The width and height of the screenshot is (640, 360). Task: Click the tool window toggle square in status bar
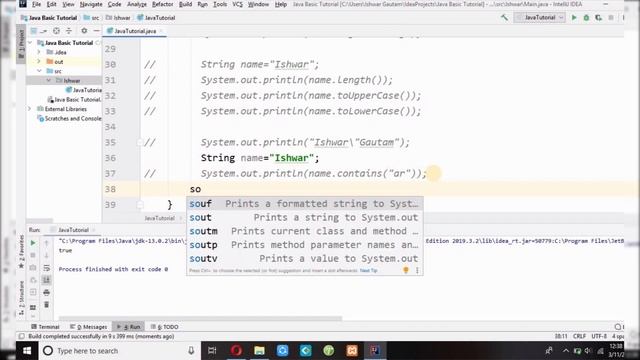point(21,336)
